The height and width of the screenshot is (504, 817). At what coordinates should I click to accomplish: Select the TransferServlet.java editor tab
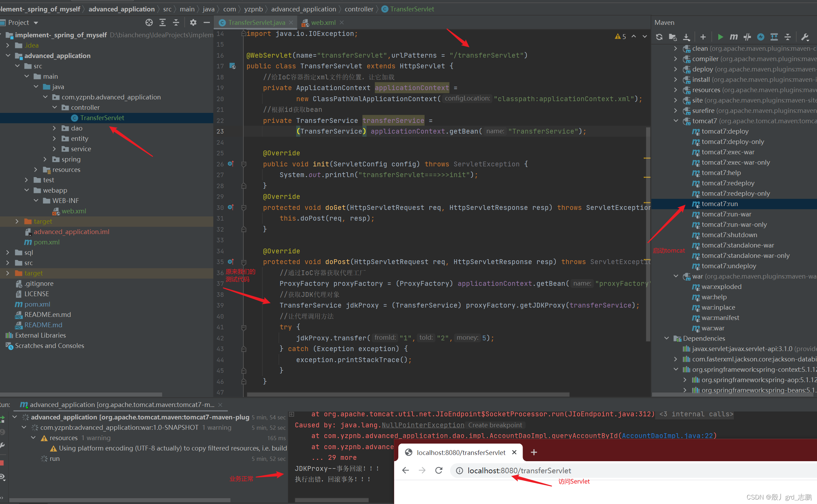point(256,23)
